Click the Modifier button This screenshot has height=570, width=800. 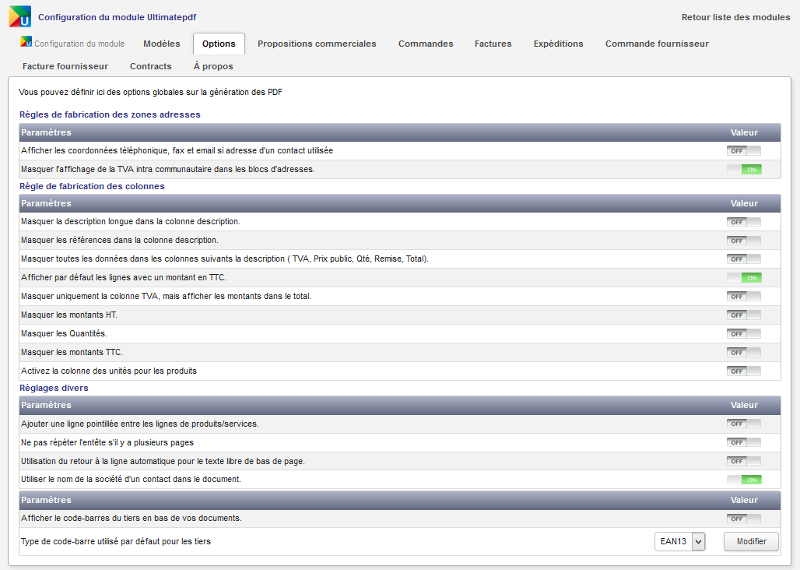tap(750, 541)
